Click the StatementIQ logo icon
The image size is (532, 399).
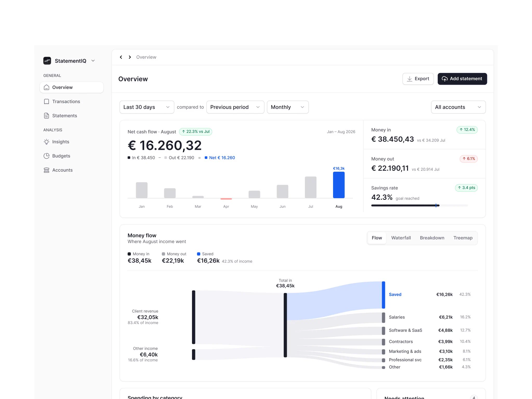coord(47,61)
